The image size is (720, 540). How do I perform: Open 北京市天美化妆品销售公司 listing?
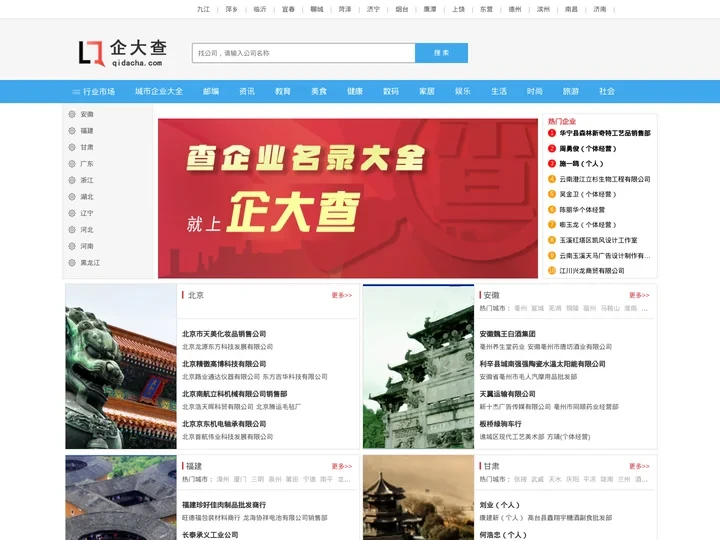224,334
